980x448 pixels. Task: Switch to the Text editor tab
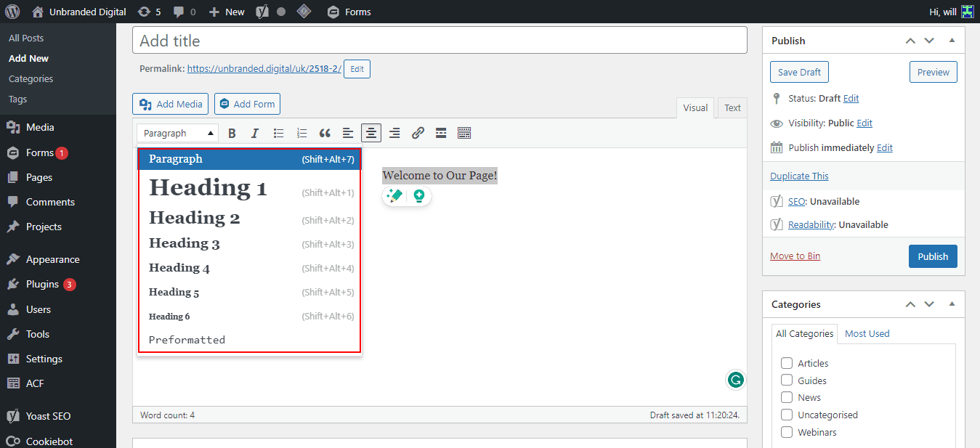tap(732, 107)
